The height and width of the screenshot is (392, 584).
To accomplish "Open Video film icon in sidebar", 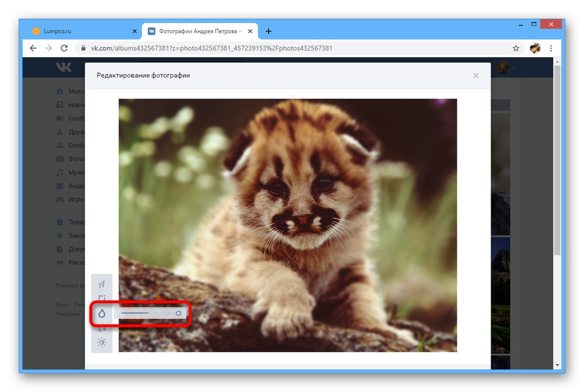I will (x=60, y=186).
